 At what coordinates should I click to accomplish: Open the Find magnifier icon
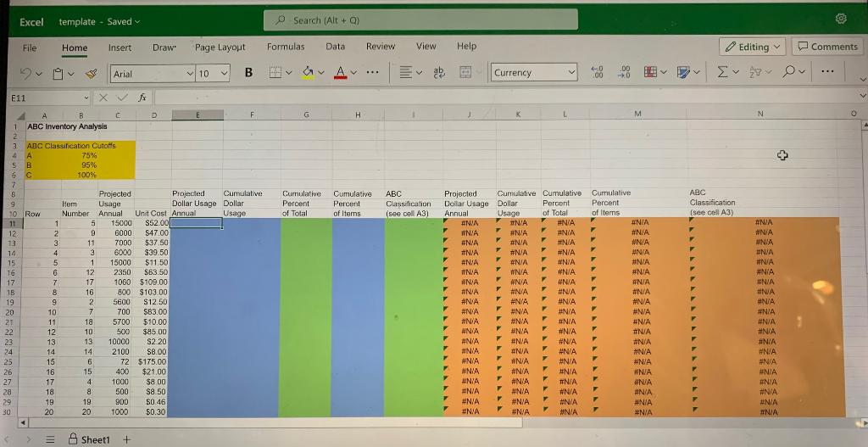pyautogui.click(x=788, y=72)
